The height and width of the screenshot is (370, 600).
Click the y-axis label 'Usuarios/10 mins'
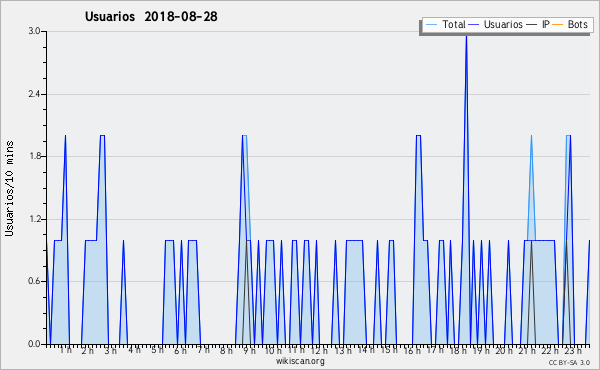(9, 189)
